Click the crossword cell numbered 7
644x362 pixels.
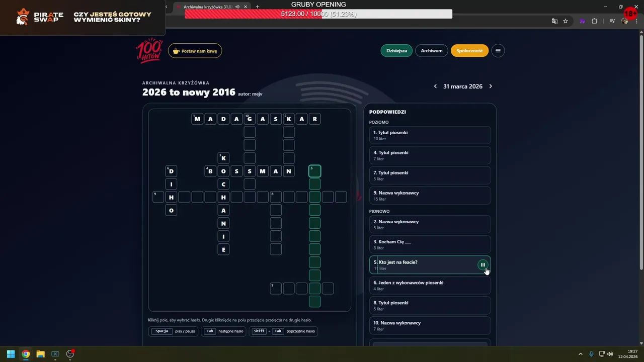(x=276, y=289)
